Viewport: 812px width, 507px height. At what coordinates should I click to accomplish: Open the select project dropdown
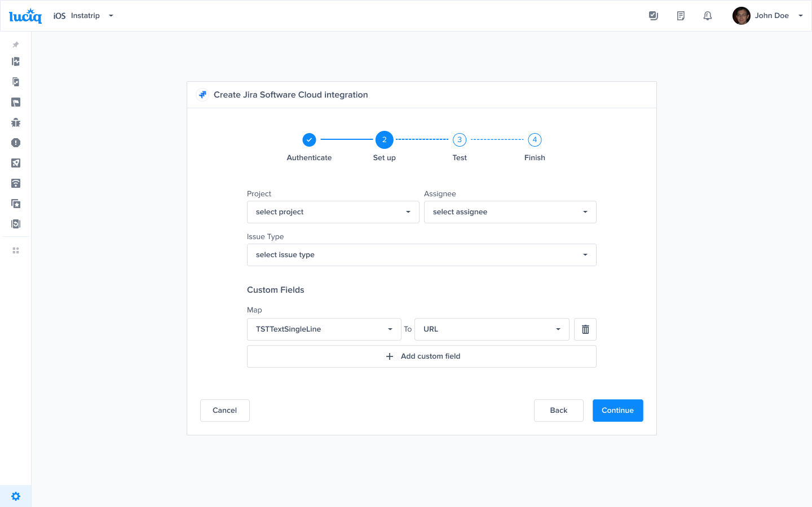(x=333, y=211)
